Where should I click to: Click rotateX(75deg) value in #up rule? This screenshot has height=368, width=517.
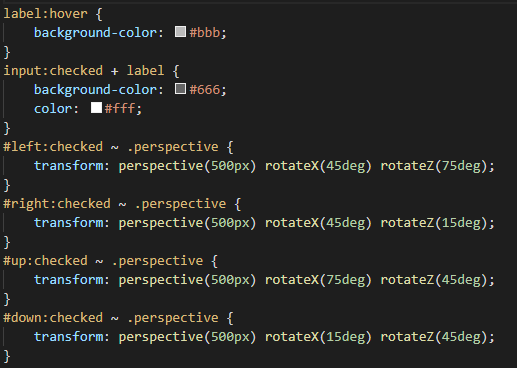coord(318,280)
